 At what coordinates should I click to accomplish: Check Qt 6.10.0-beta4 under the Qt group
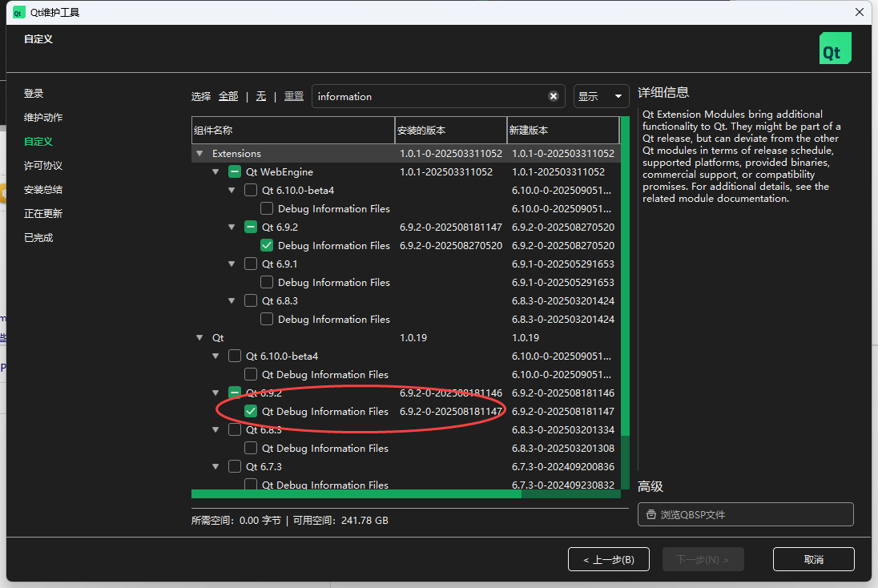[x=235, y=356]
